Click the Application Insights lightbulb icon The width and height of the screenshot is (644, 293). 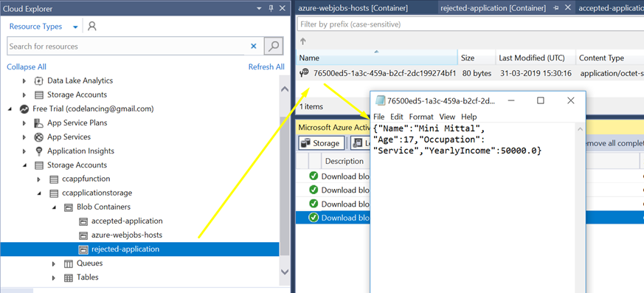(x=38, y=151)
